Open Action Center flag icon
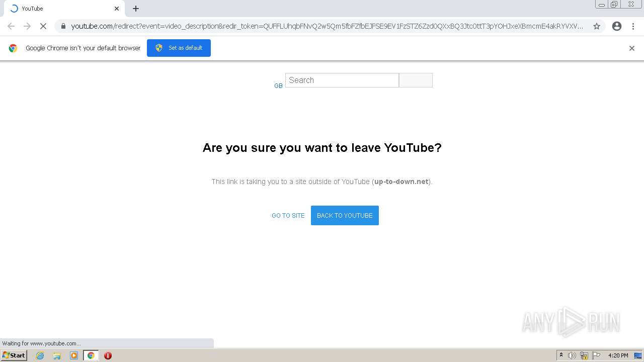The image size is (644, 362). pyautogui.click(x=596, y=355)
